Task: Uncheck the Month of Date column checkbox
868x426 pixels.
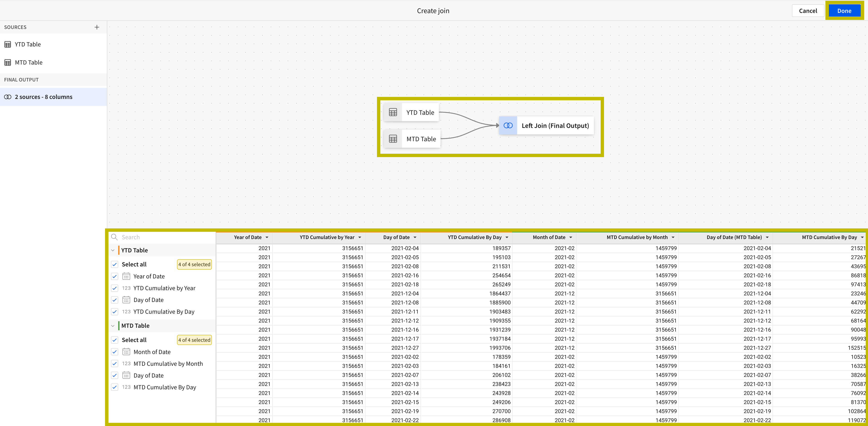Action: pos(115,352)
